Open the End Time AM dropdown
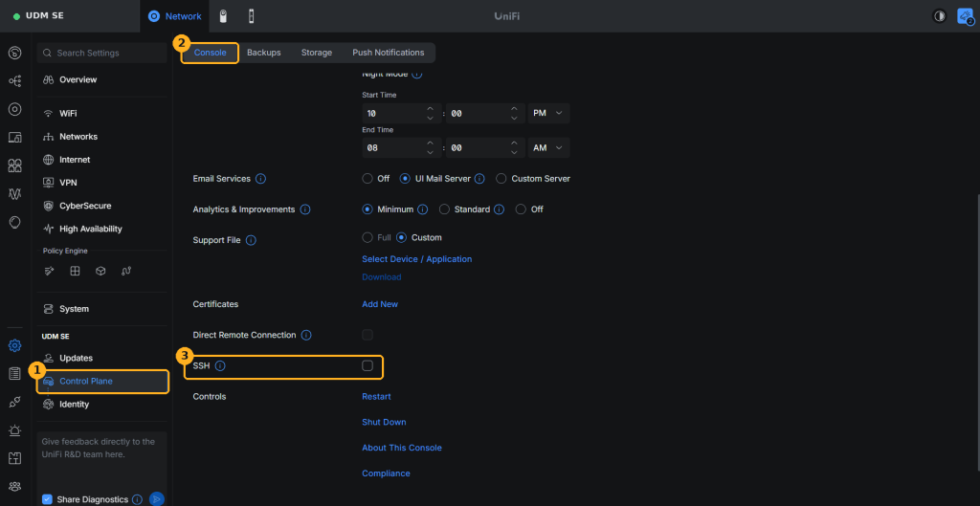The height and width of the screenshot is (506, 980). tap(548, 147)
